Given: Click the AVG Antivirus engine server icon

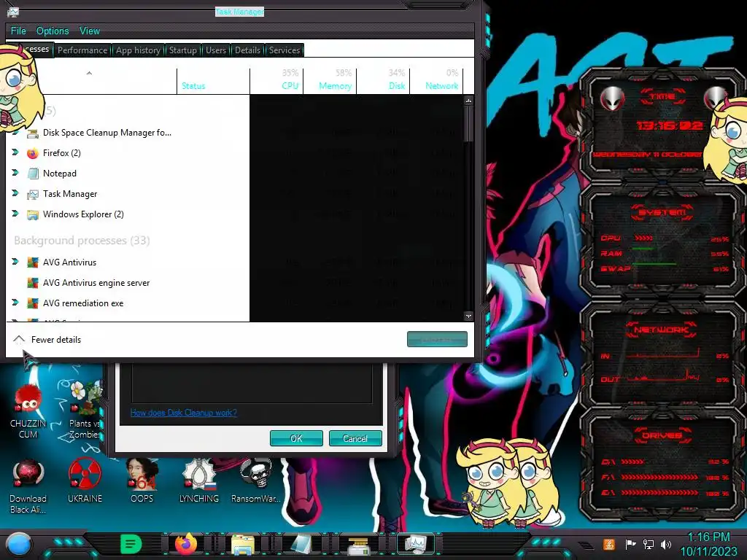Looking at the screenshot, I should click(32, 283).
